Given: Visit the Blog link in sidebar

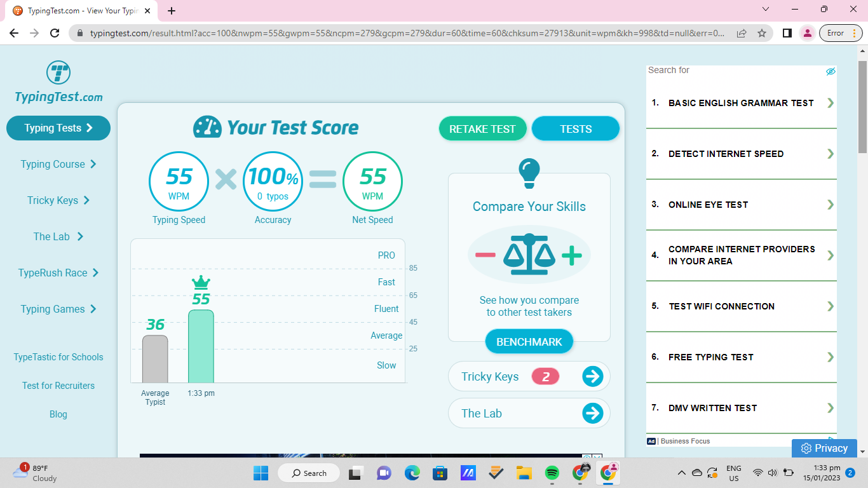Looking at the screenshot, I should click(58, 414).
